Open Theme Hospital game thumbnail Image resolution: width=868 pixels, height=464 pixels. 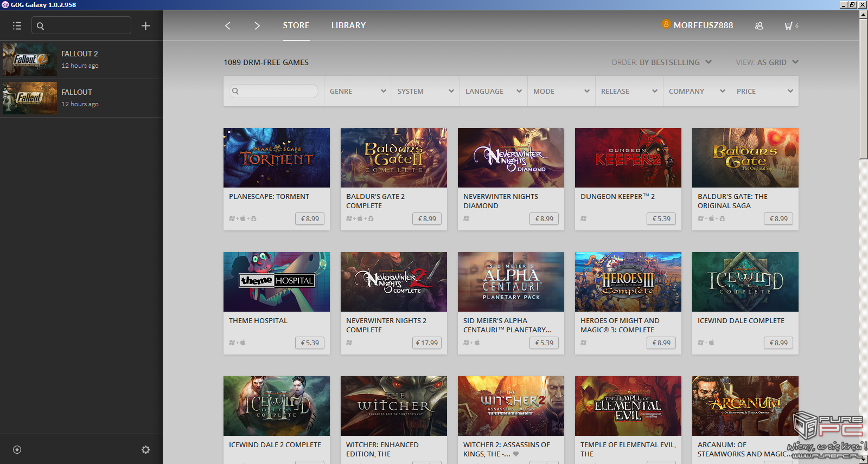click(x=277, y=282)
